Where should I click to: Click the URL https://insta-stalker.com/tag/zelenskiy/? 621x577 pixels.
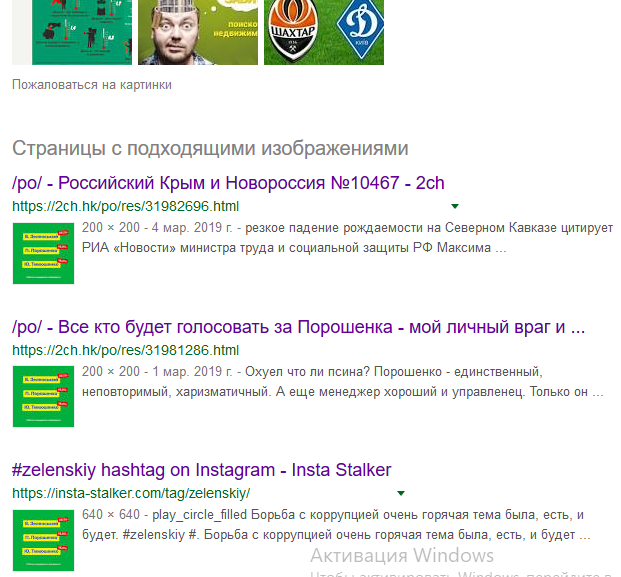click(131, 493)
